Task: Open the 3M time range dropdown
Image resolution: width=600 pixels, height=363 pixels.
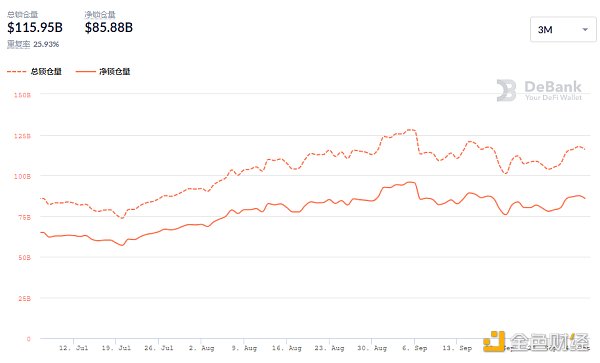Action: point(563,29)
